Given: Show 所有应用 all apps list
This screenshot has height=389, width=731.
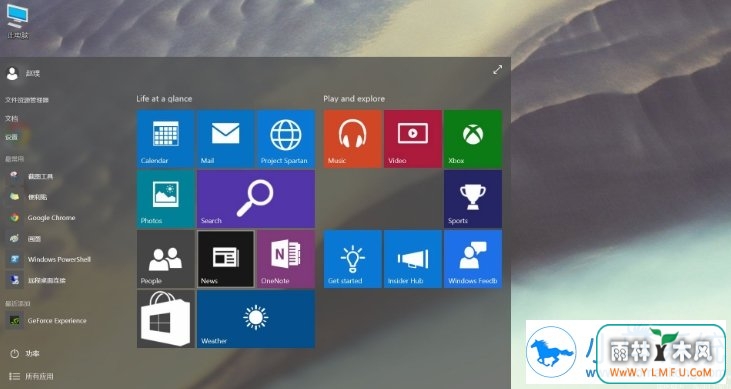Looking at the screenshot, I should 32,376.
